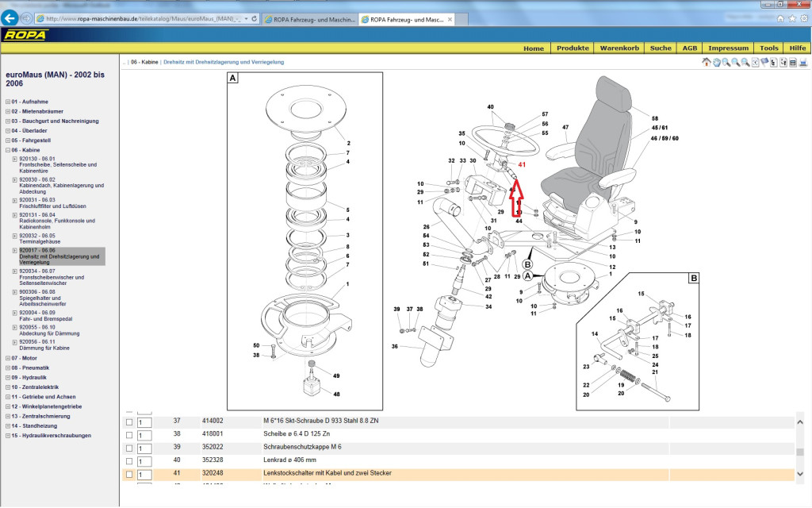Expand 04 - Überlader node
Viewport: 812px width, 508px height.
coord(8,131)
